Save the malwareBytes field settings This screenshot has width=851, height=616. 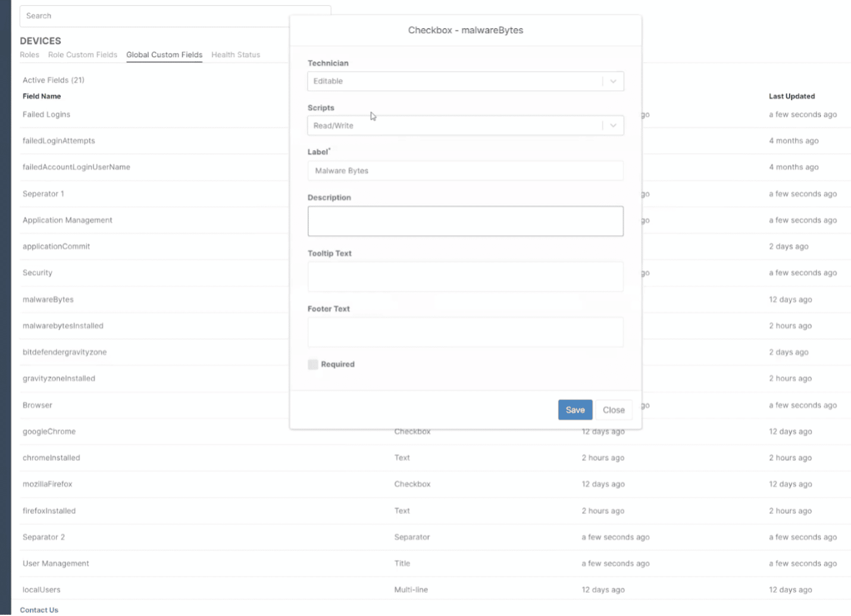pos(574,409)
